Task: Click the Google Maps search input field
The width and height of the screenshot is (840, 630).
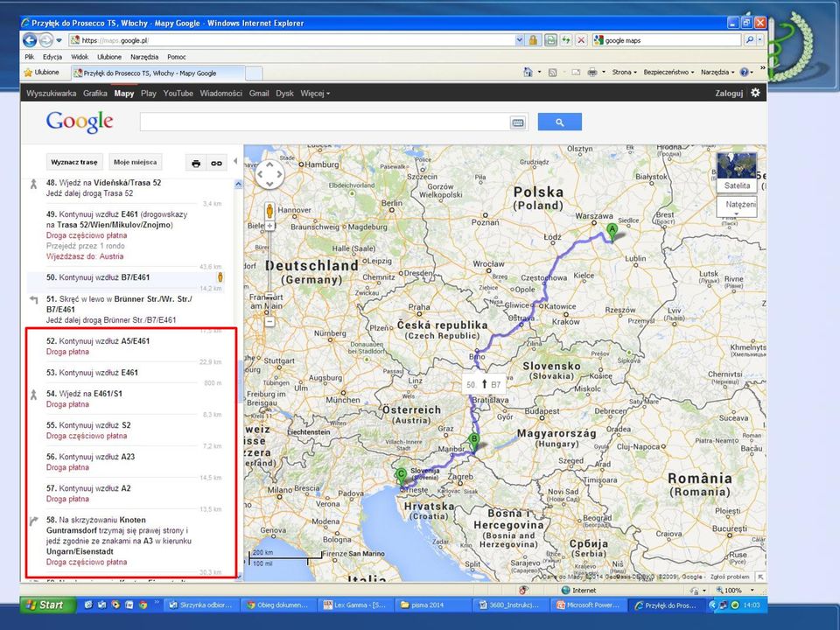Action: 325,122
